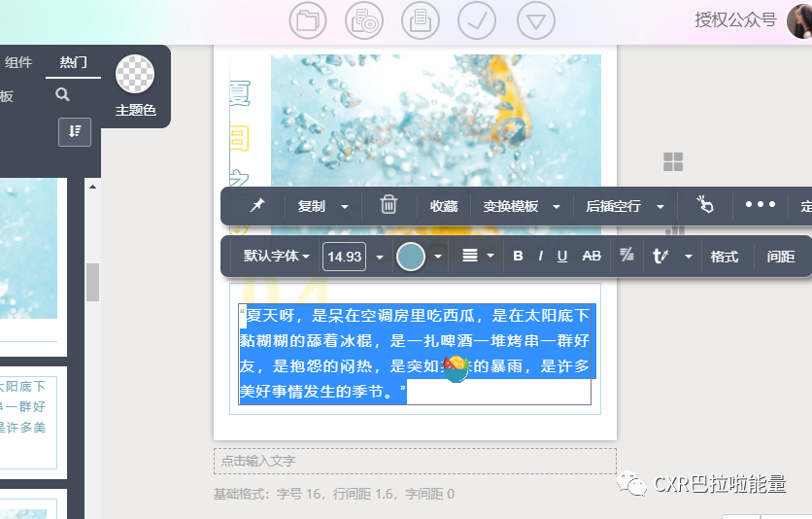Viewport: 812px width, 519px height.
Task: Click the selected 夏天呀 paragraph text
Action: coord(415,353)
